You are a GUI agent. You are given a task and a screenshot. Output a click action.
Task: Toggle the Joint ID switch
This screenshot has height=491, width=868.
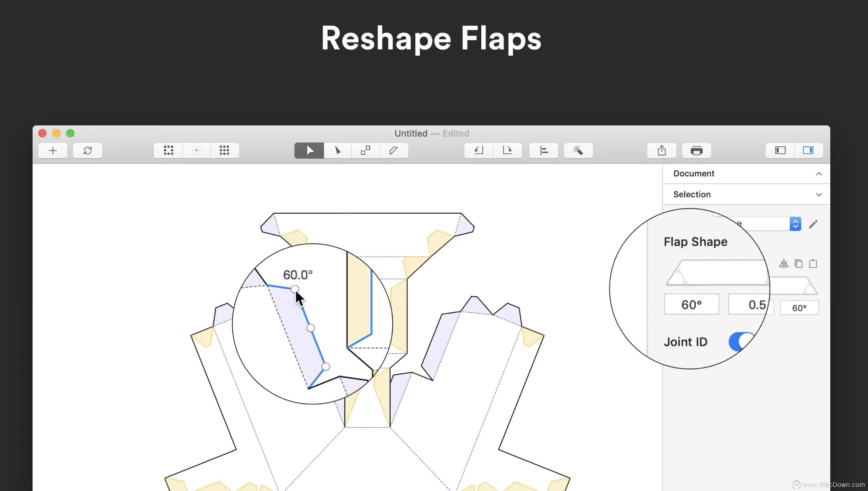click(x=742, y=342)
